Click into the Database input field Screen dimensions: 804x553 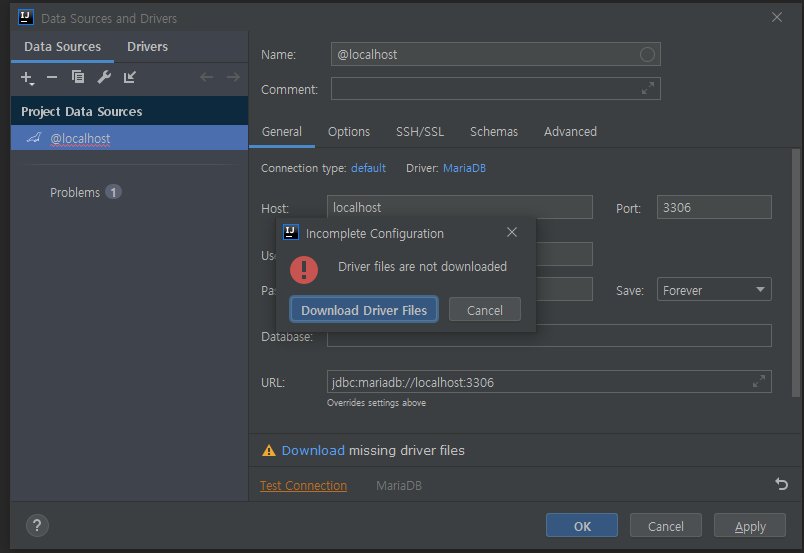click(x=549, y=335)
